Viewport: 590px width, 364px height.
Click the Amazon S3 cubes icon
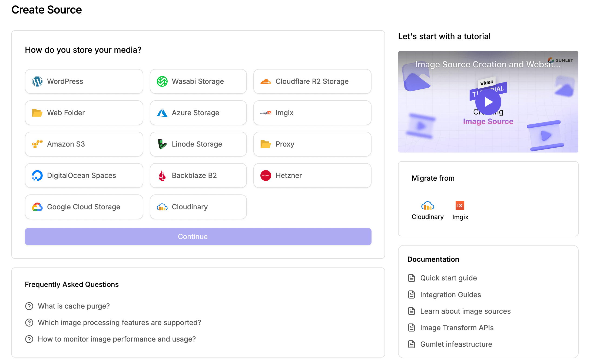pos(37,144)
